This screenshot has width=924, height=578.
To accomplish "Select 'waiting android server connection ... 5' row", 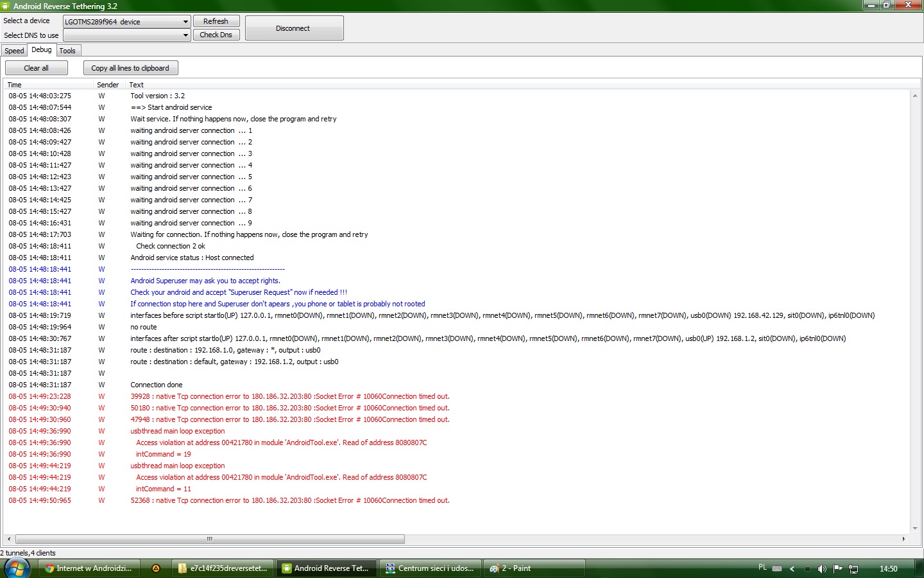I will [191, 177].
